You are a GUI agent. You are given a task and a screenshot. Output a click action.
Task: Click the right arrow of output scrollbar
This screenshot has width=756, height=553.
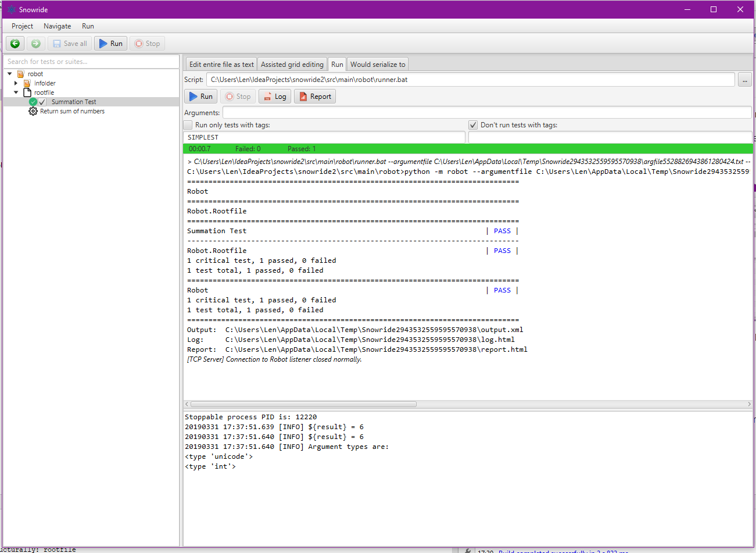[750, 404]
